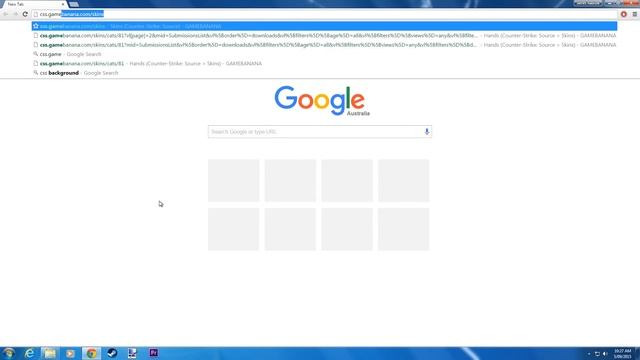The height and width of the screenshot is (360, 640).
Task: Open File Explorer from taskbar
Action: tap(50, 353)
